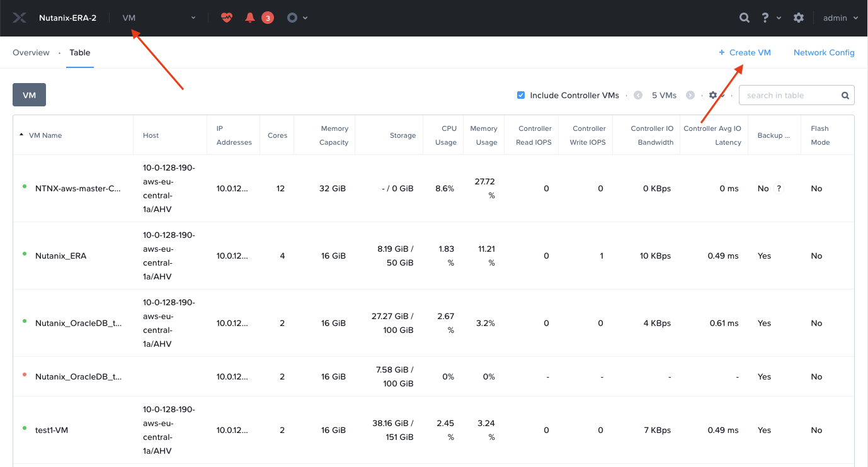The height and width of the screenshot is (467, 868).
Task: Sort by CPU Usage column header
Action: point(446,135)
